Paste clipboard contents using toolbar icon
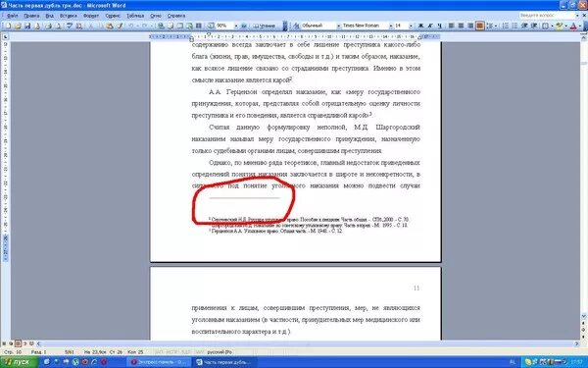This screenshot has width=588, height=368. (109, 26)
